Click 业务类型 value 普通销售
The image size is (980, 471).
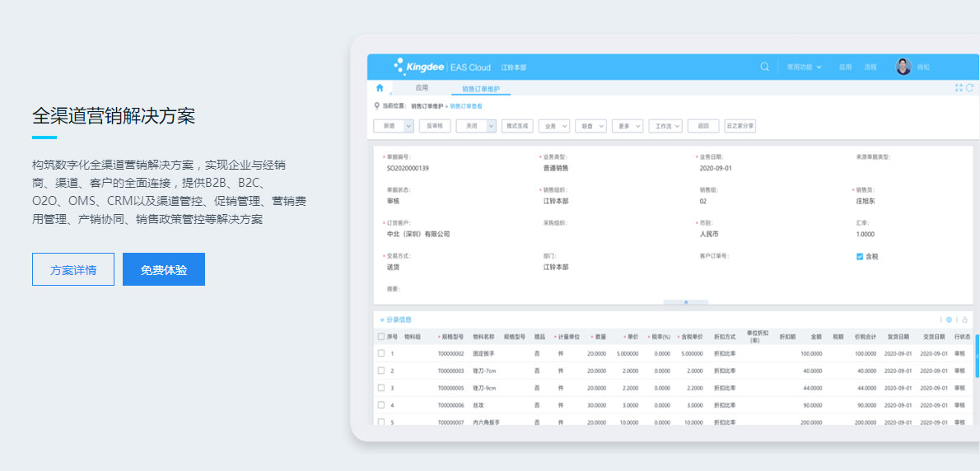pyautogui.click(x=556, y=168)
